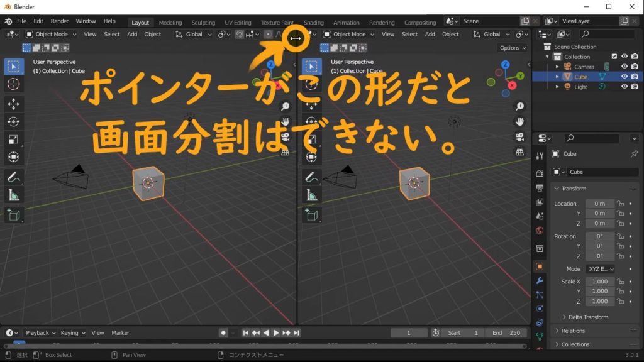Screen dimensions: 644x362
Task: Switch to the Modeling workspace tab
Action: [x=170, y=23]
